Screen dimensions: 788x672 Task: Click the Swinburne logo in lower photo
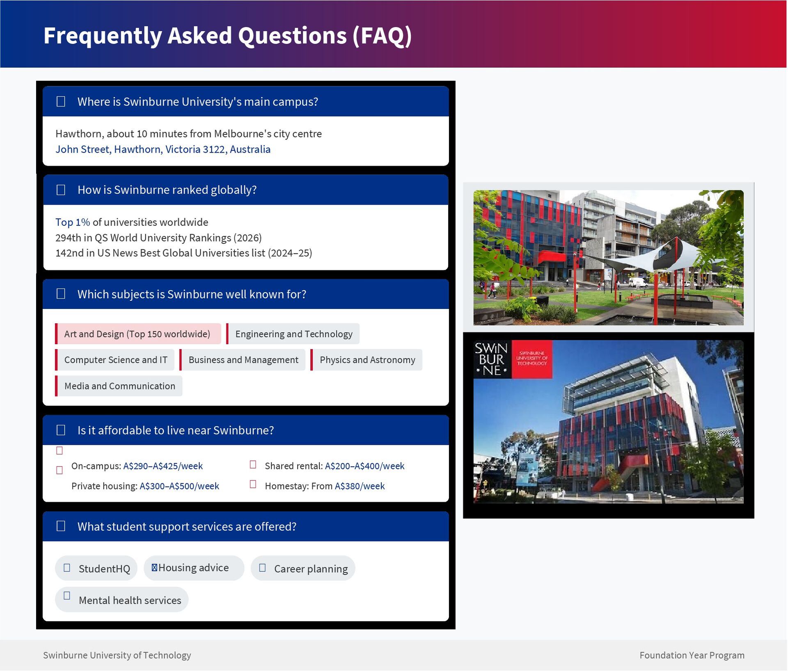pos(513,359)
